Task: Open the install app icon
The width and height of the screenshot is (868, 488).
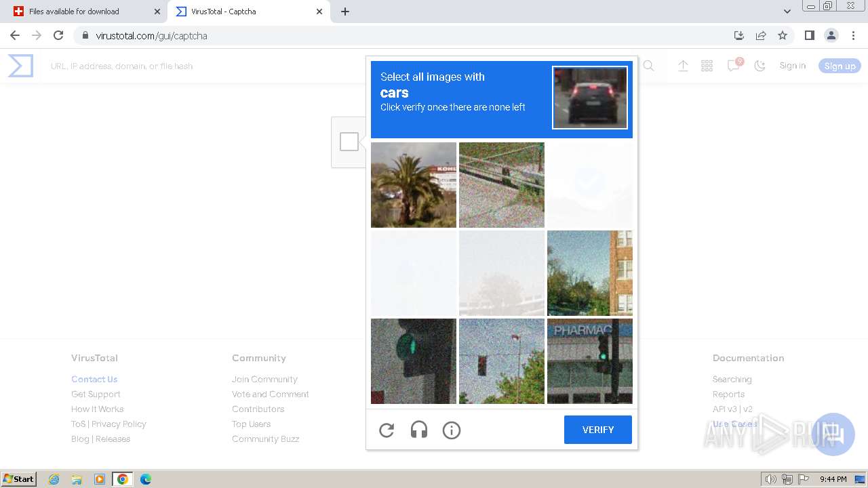Action: [x=739, y=35]
